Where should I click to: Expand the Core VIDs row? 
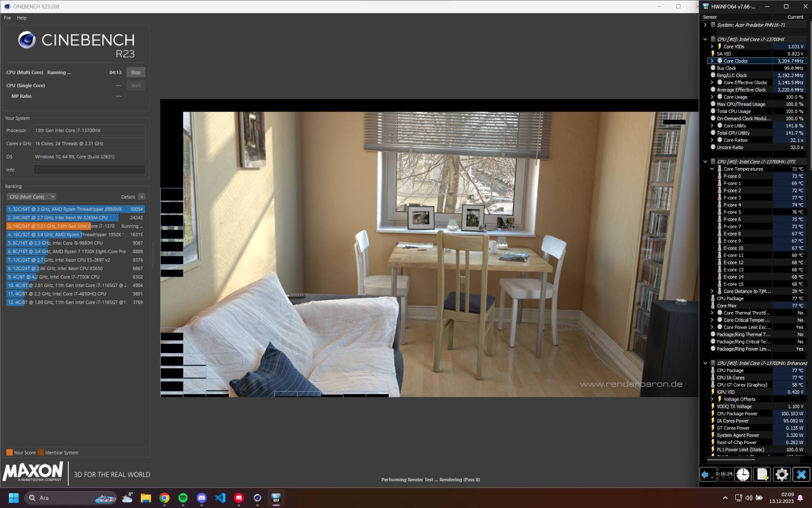[x=712, y=47]
